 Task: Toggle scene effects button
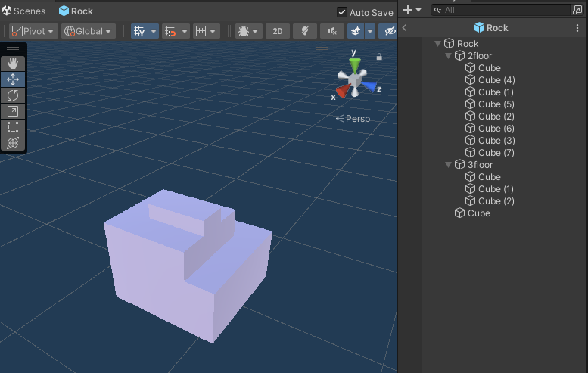coord(356,31)
